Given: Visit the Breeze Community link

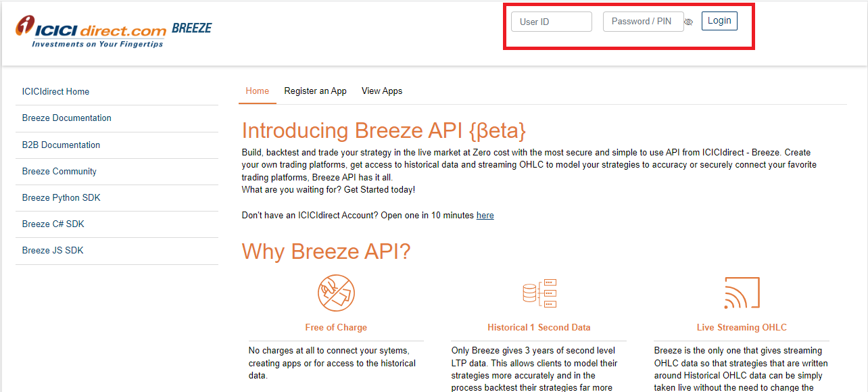Looking at the screenshot, I should [x=59, y=172].
